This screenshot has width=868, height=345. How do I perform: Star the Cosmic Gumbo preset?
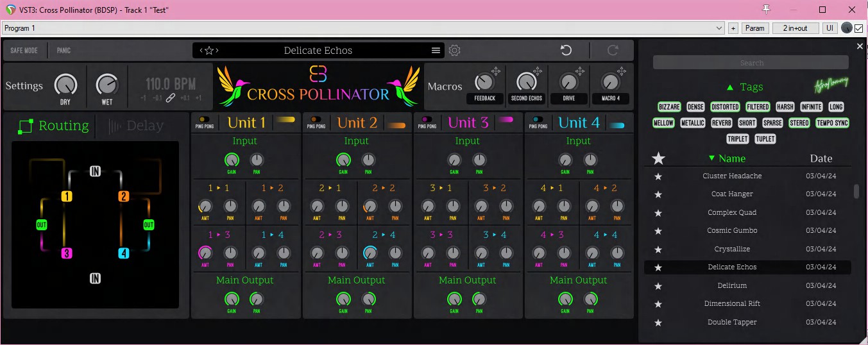click(658, 231)
